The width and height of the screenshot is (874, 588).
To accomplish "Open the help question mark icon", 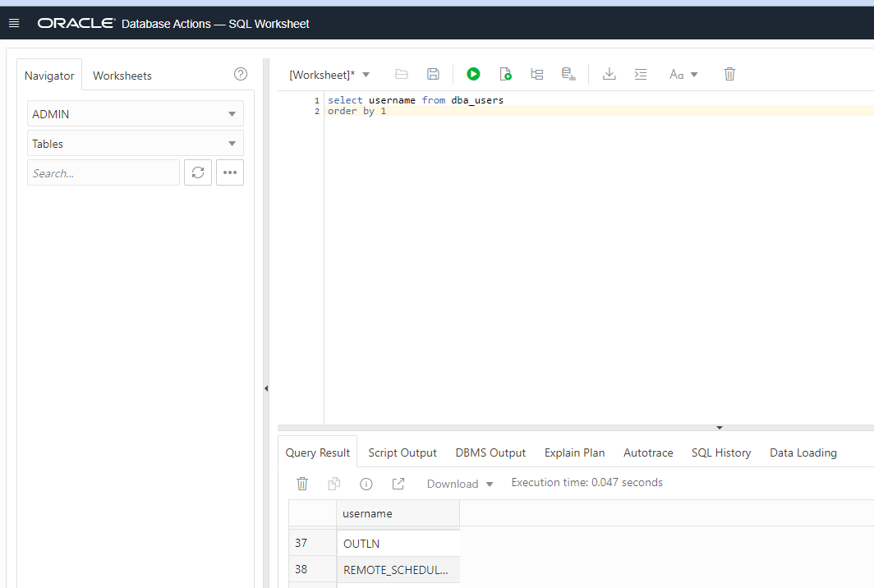I will tap(240, 74).
